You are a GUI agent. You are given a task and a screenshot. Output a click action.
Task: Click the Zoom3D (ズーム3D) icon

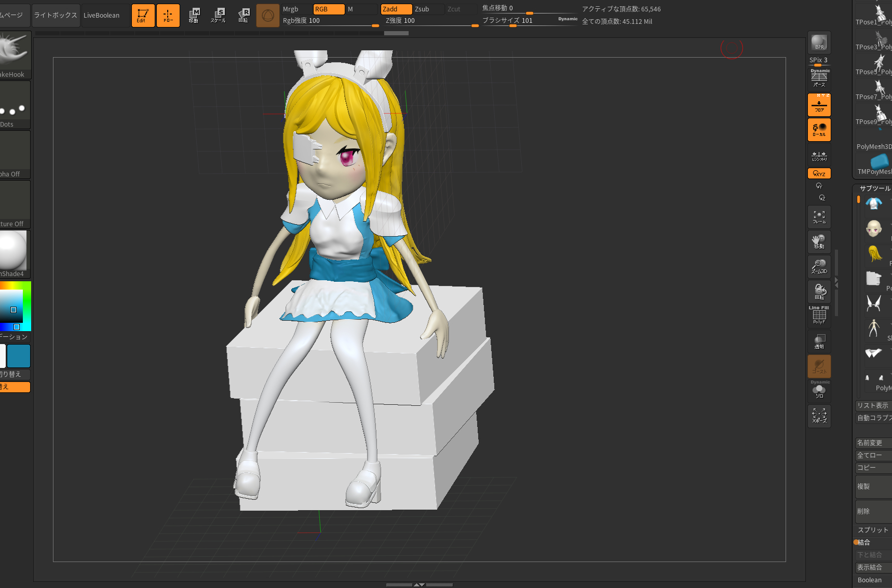pos(819,267)
